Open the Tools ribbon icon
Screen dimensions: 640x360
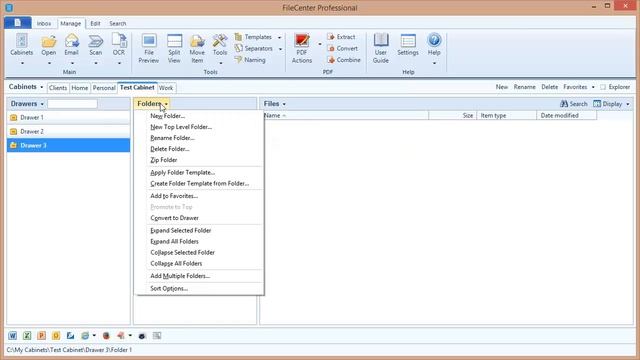[x=220, y=44]
